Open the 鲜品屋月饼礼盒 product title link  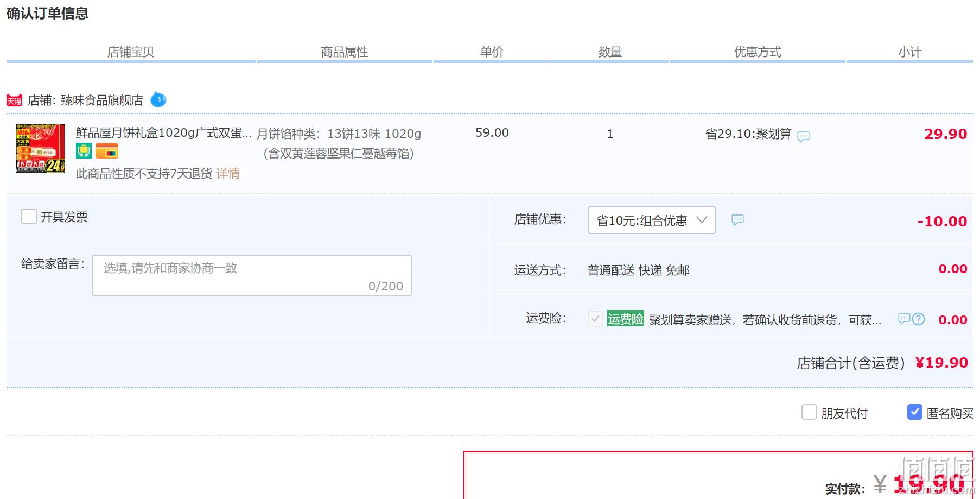point(164,133)
